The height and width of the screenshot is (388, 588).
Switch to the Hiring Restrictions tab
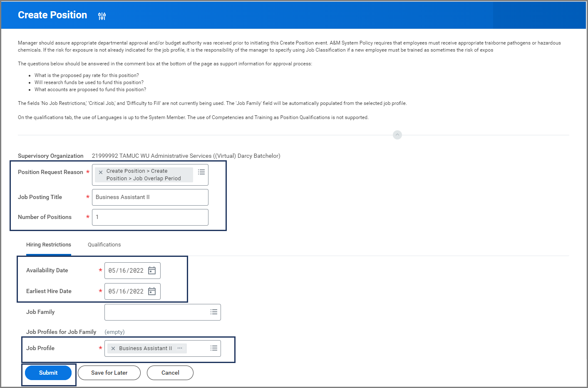pos(49,245)
